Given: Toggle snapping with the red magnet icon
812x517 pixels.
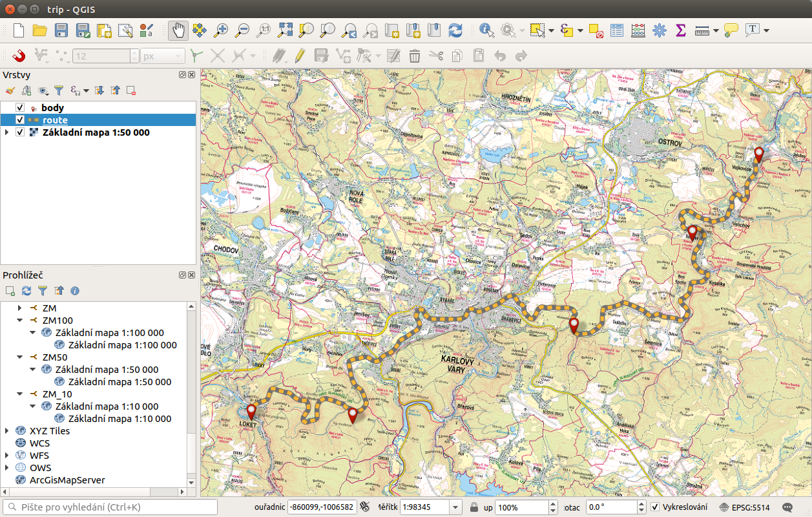Looking at the screenshot, I should 19,56.
